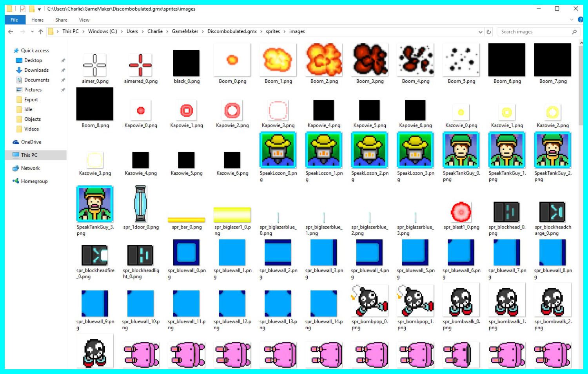Open recent locations dropdown arrow
Screen dimensions: 588x374
pos(32,32)
